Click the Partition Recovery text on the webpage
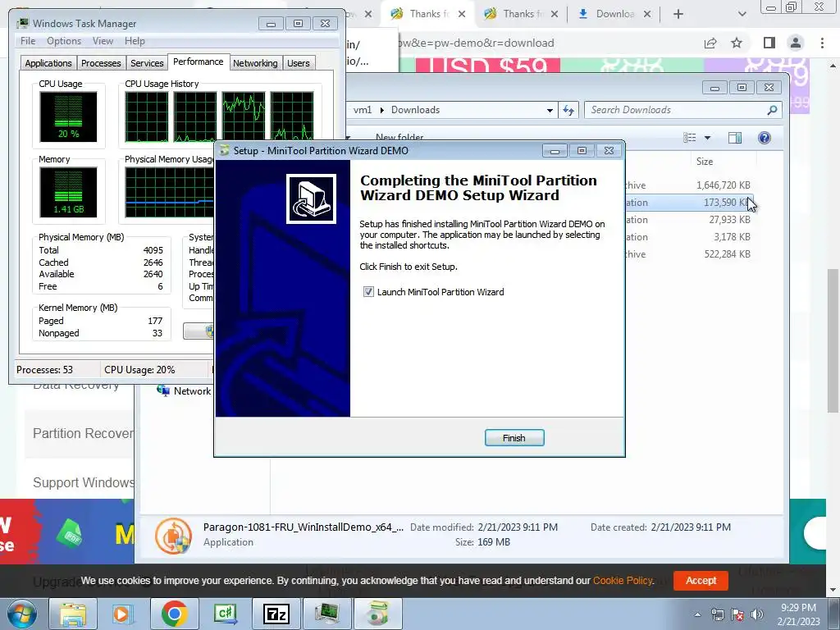840x630 pixels. 83,433
